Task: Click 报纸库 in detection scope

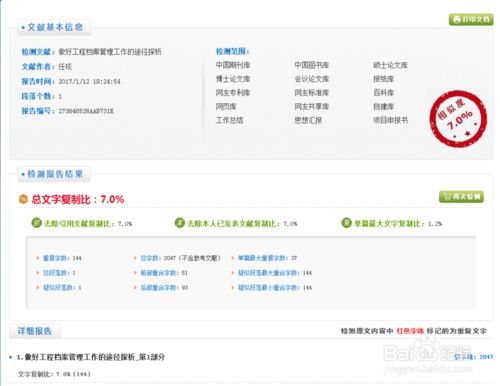Action: tap(384, 79)
